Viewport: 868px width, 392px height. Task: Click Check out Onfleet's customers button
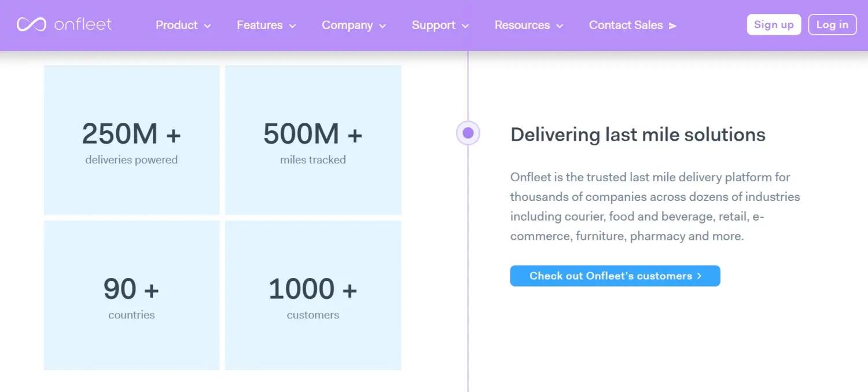coord(615,276)
